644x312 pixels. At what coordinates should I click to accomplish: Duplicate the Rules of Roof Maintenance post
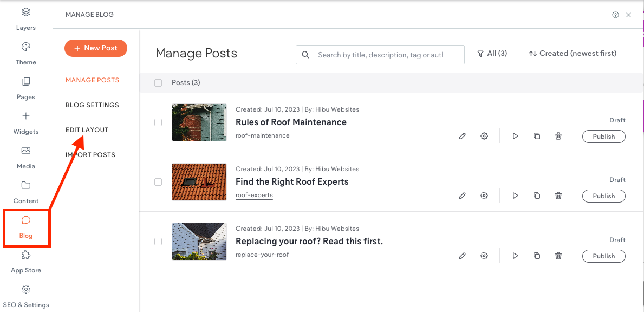(536, 136)
